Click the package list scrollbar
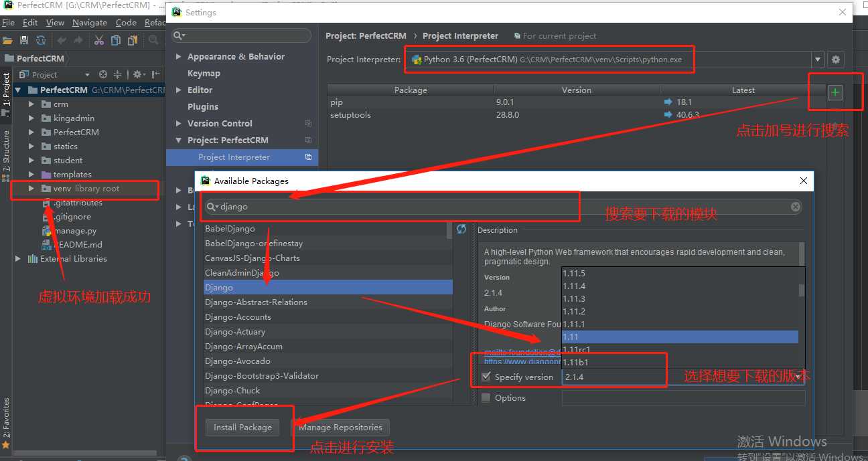 [x=449, y=230]
